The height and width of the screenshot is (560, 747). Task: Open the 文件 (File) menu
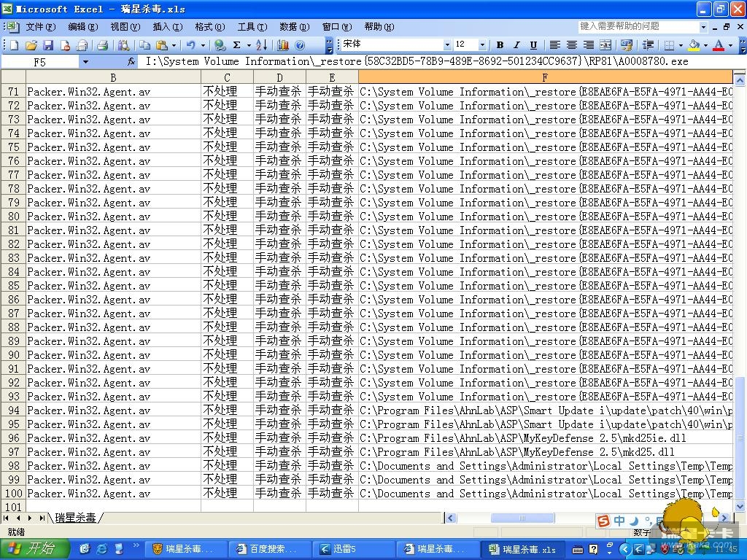[x=41, y=27]
